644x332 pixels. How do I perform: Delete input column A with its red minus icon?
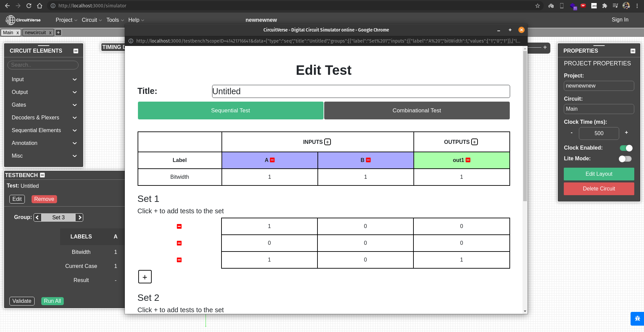point(272,160)
